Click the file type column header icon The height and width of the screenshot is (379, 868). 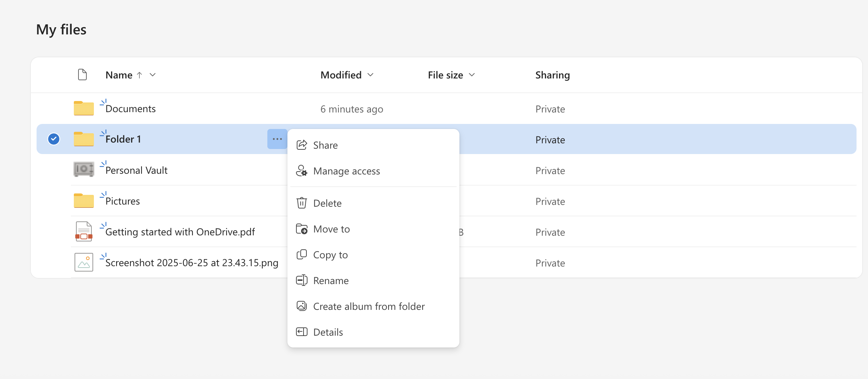coord(82,75)
